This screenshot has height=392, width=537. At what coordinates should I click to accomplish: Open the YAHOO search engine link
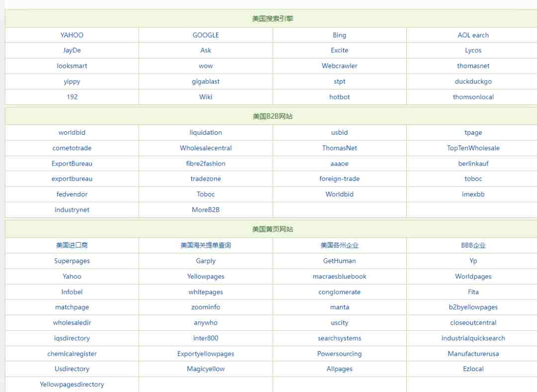pyautogui.click(x=72, y=35)
